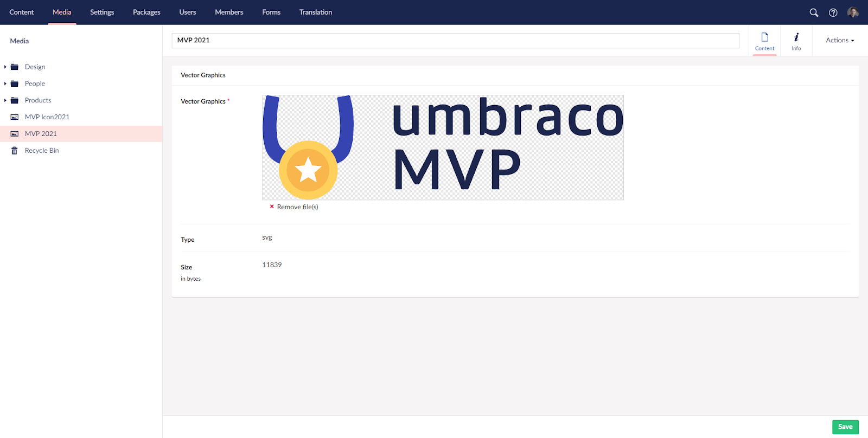Click the MVP Icon2021 image icon
The height and width of the screenshot is (438, 868).
coord(15,117)
